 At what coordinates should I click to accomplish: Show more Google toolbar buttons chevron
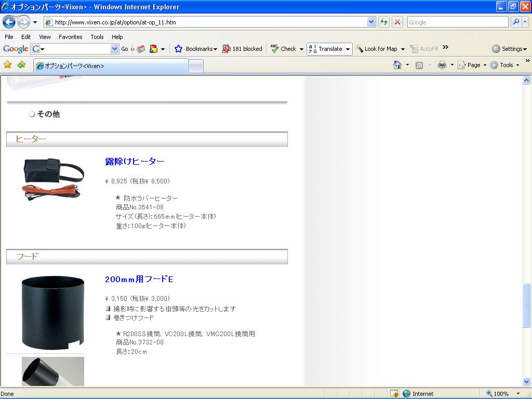click(x=445, y=47)
